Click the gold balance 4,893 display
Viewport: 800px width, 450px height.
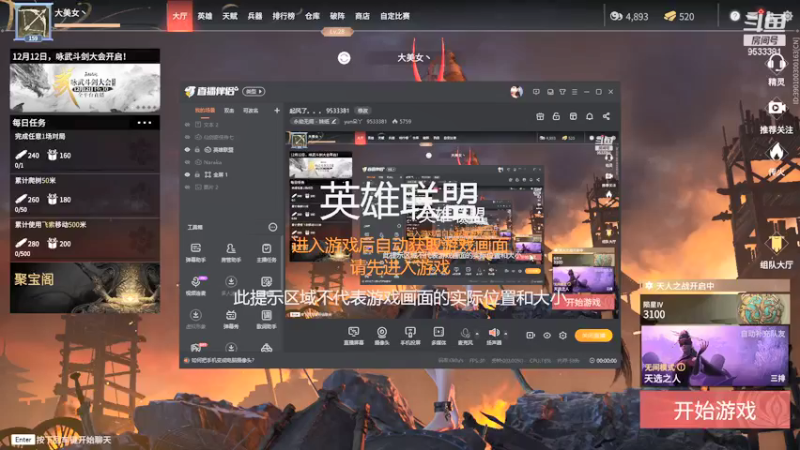click(x=630, y=16)
